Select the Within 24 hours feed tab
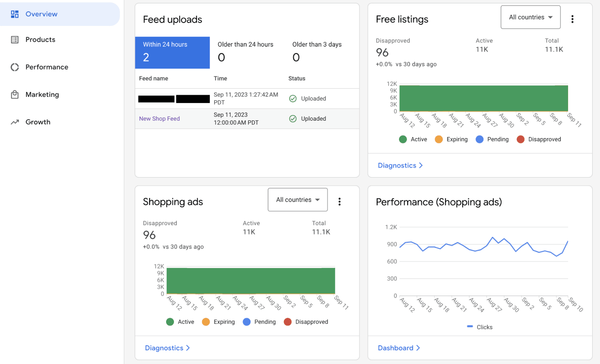This screenshot has height=364, width=600. (172, 52)
